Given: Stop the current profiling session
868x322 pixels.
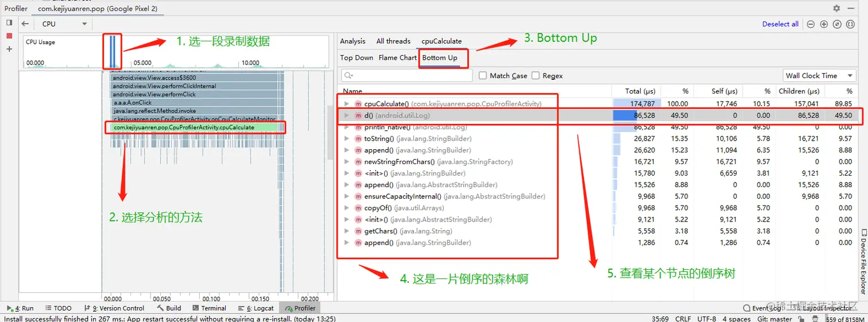Looking at the screenshot, I should (9, 36).
